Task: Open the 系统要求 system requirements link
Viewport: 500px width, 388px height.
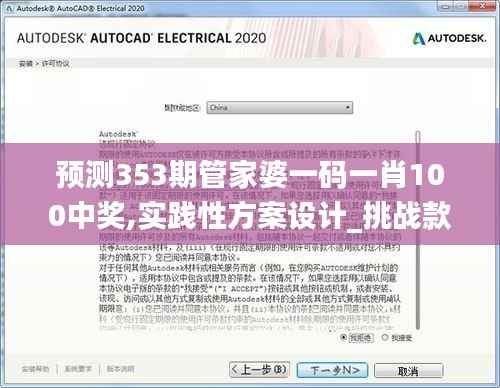Action: click(x=78, y=369)
